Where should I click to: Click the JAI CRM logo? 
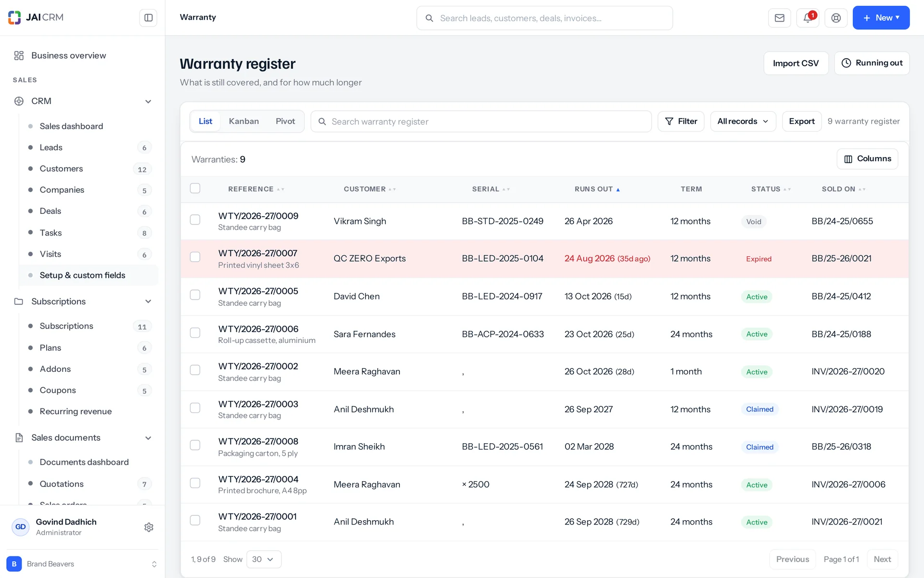pyautogui.click(x=36, y=17)
